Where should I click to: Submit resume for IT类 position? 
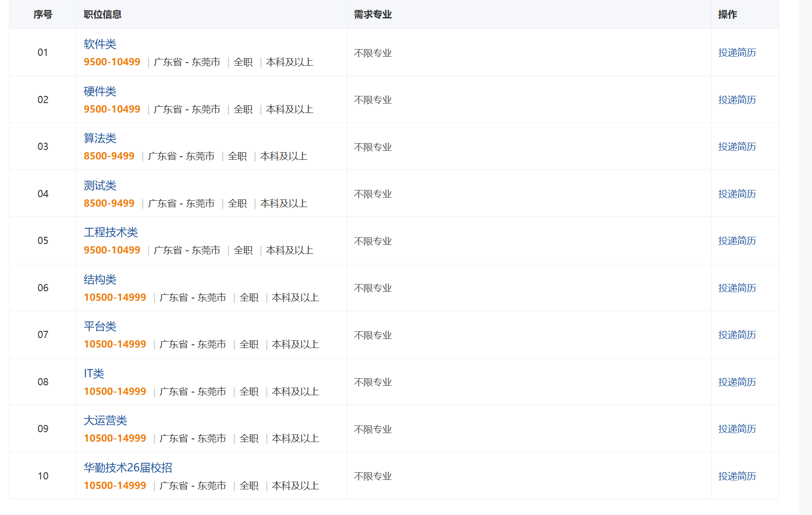click(737, 382)
